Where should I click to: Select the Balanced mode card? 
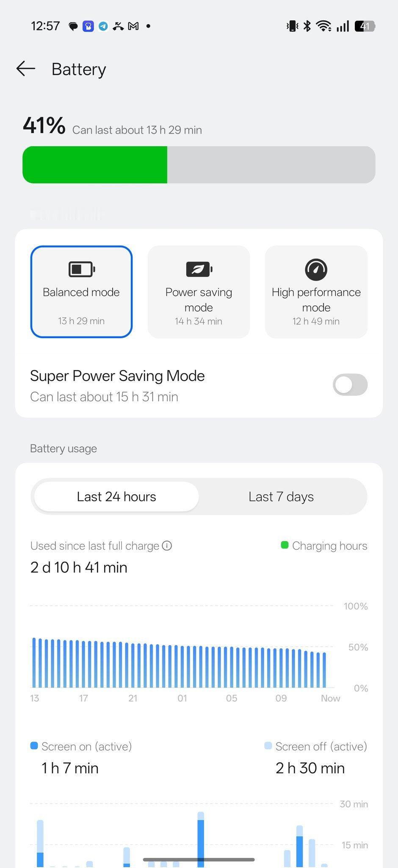click(x=81, y=292)
